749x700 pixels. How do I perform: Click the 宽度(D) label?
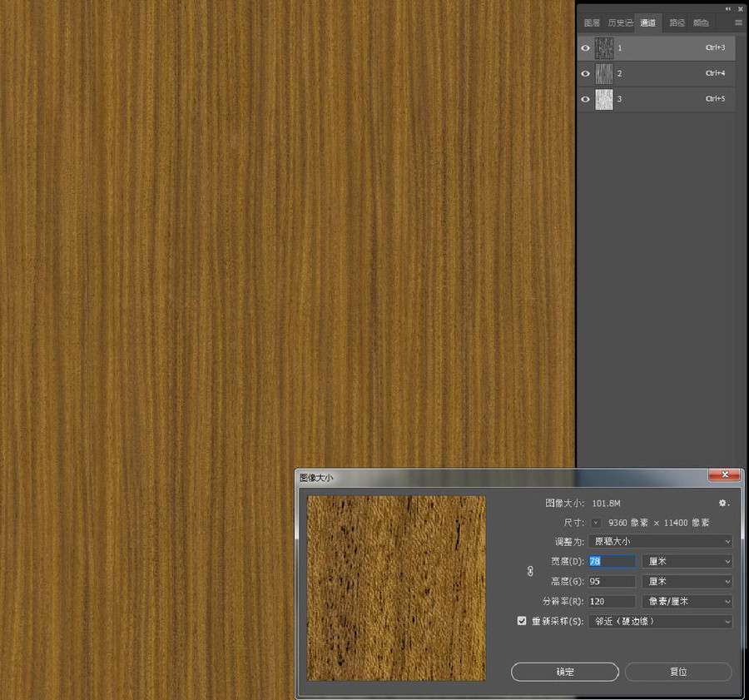(568, 562)
